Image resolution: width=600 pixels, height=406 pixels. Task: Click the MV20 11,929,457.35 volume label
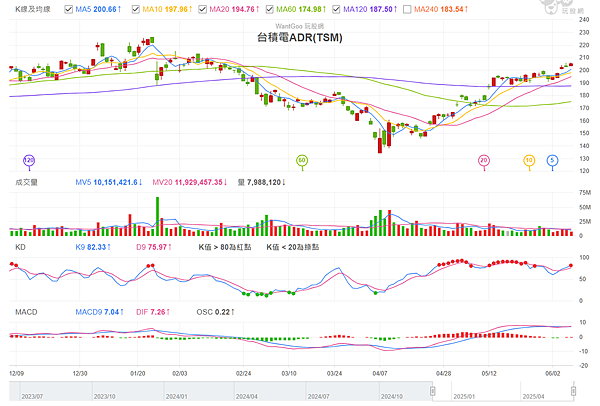click(x=190, y=183)
